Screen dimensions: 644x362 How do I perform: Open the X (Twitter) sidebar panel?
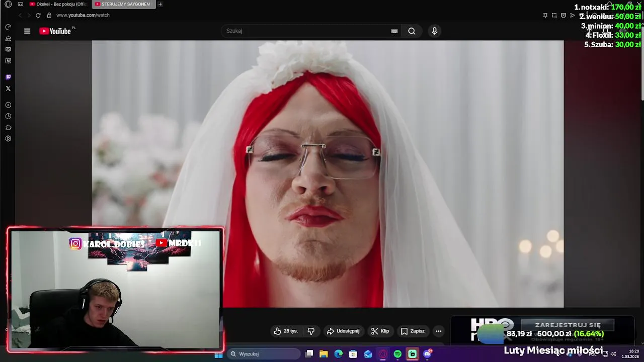click(8, 88)
